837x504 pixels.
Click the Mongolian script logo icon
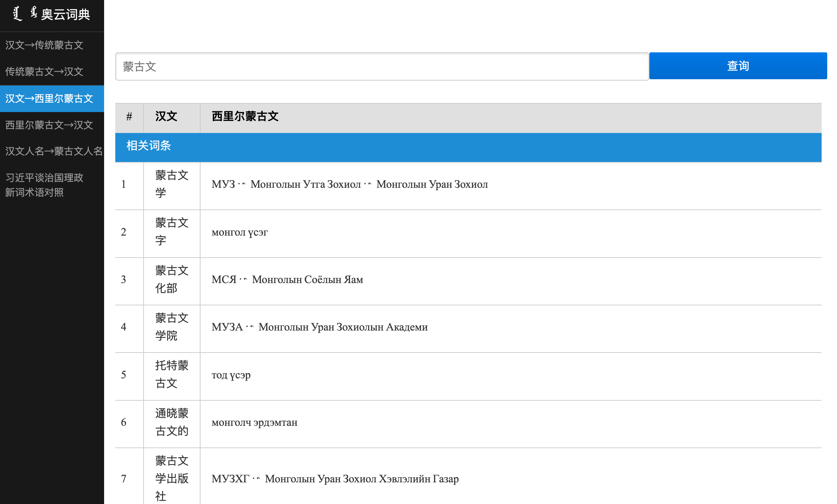point(24,14)
